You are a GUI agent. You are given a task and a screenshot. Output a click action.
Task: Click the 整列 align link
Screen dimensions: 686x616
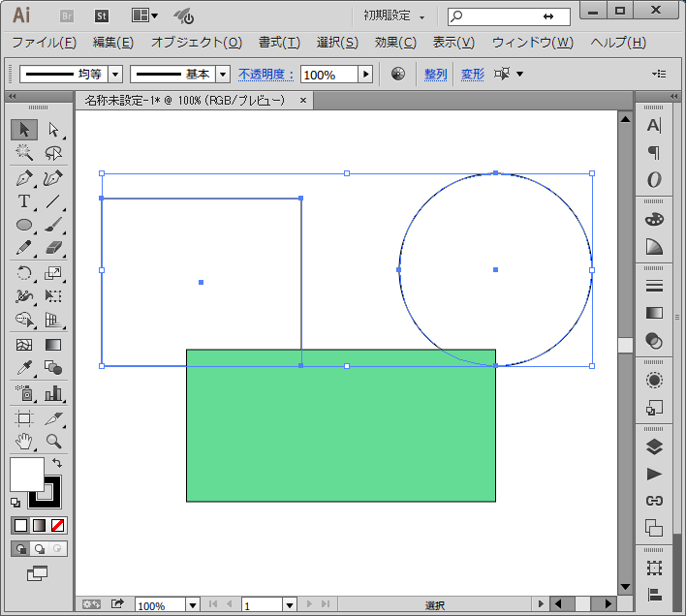click(x=436, y=75)
